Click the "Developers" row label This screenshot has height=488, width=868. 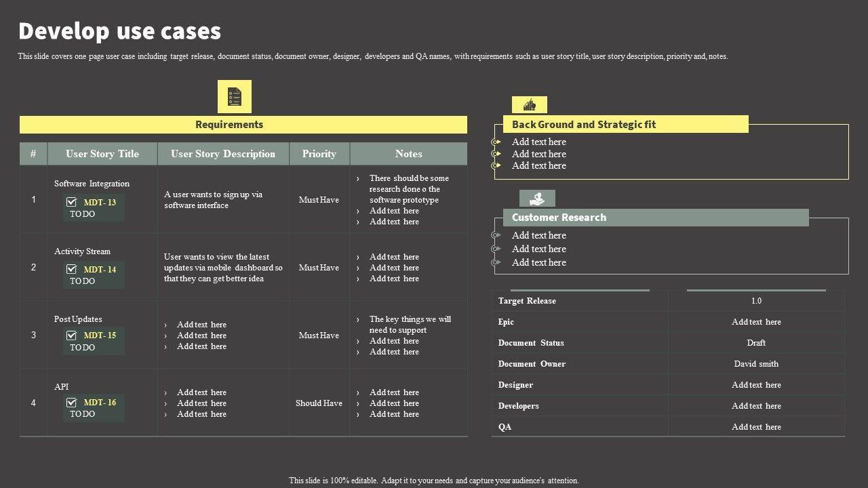click(x=519, y=406)
